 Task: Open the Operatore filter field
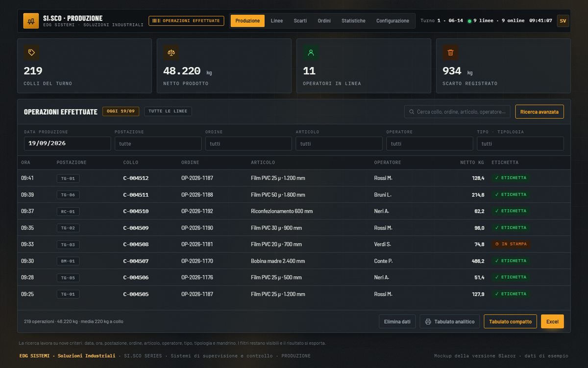430,144
